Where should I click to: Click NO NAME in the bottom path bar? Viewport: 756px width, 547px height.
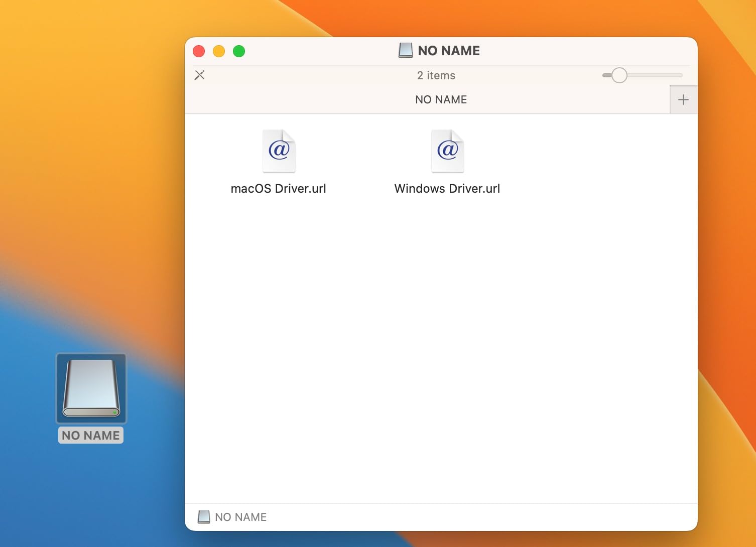(x=240, y=517)
